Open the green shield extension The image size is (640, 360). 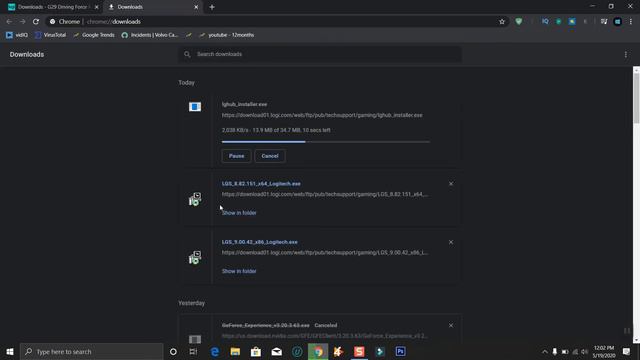[519, 22]
